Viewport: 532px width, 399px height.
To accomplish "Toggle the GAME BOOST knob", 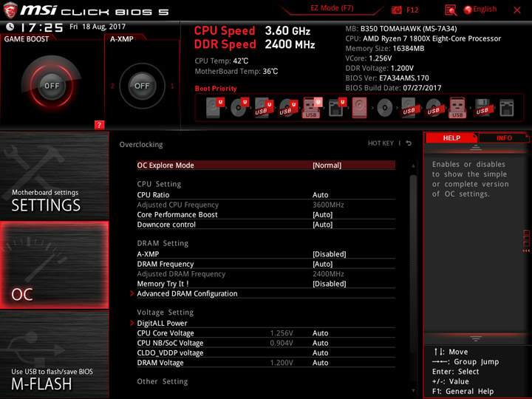I will [x=52, y=86].
